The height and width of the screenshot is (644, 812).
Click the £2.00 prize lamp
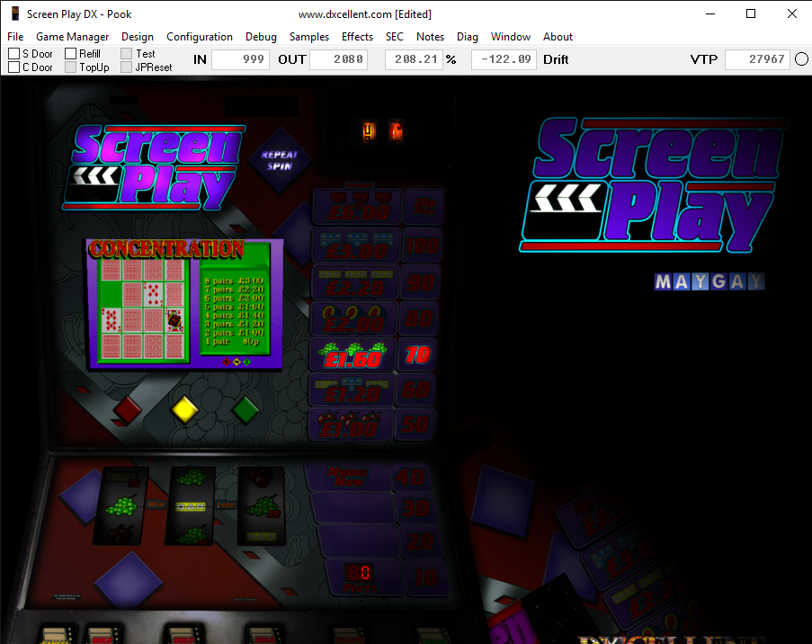[x=353, y=319]
